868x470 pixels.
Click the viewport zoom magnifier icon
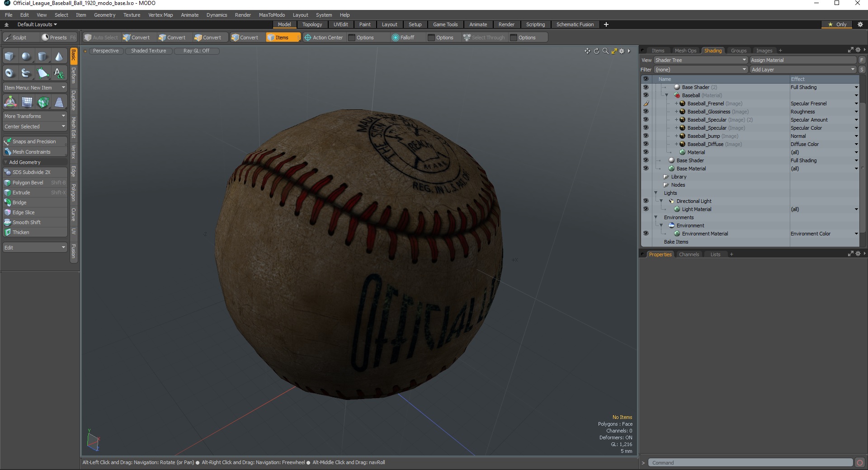605,51
